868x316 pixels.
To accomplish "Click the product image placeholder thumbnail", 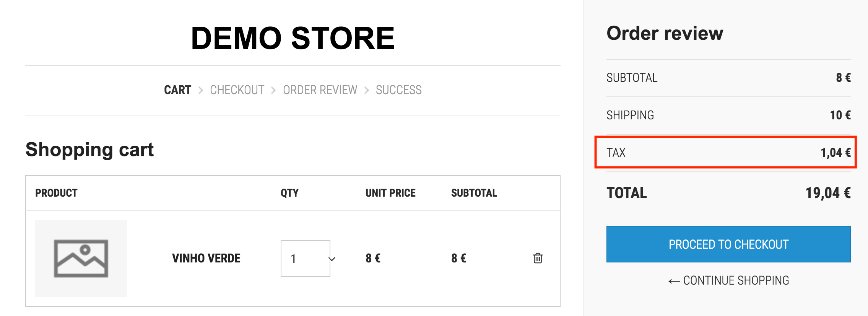I will pyautogui.click(x=81, y=258).
